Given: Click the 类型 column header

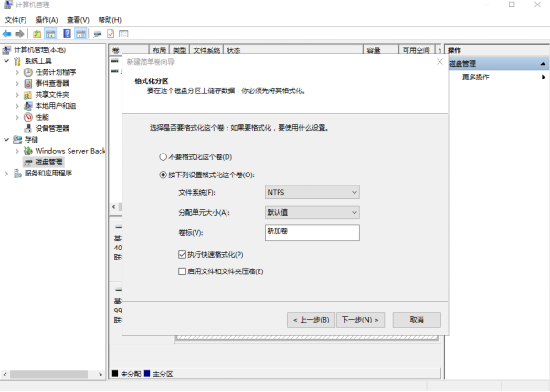Looking at the screenshot, I should click(x=180, y=50).
